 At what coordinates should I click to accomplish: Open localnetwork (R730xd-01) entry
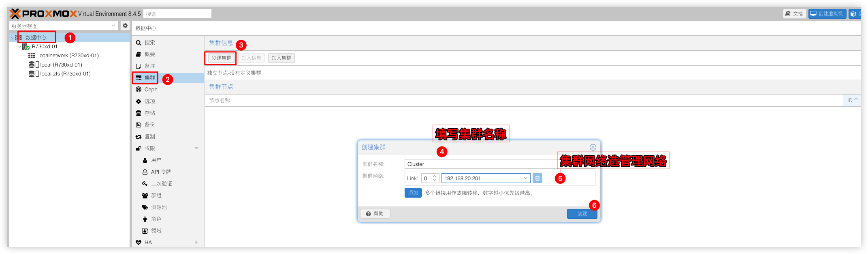68,56
